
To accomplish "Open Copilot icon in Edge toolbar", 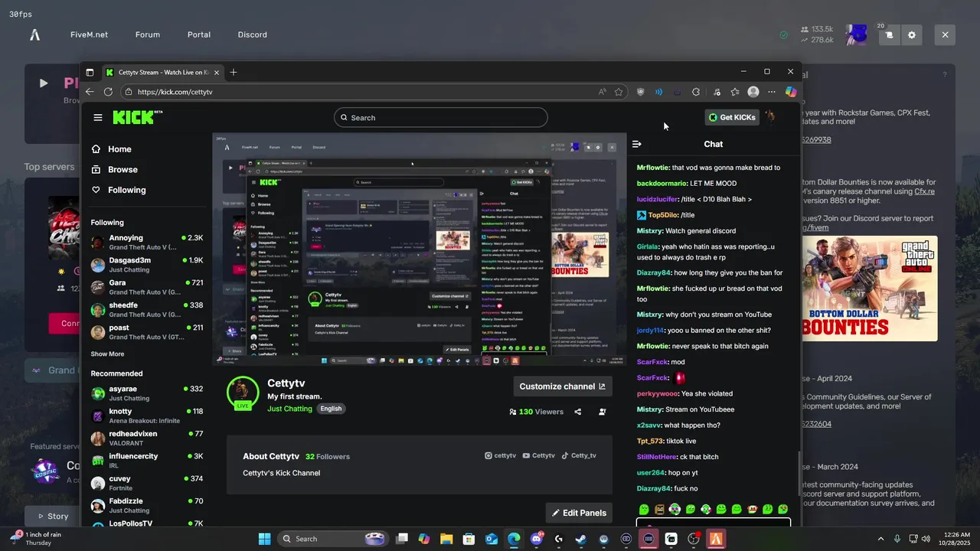I will pyautogui.click(x=791, y=92).
